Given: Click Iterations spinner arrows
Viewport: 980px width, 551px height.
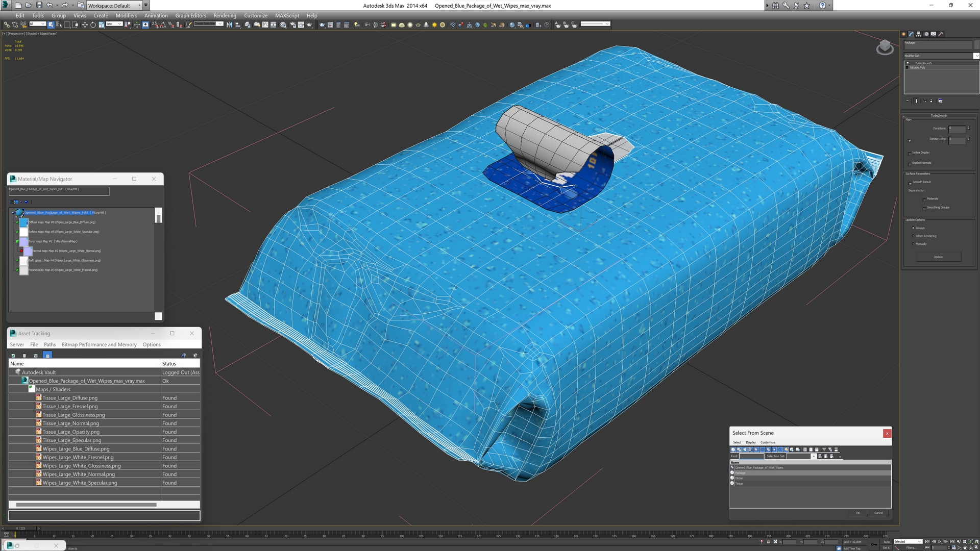Looking at the screenshot, I should coord(968,129).
